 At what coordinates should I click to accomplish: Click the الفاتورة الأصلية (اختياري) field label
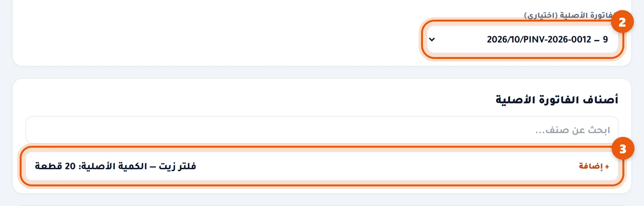tap(568, 15)
